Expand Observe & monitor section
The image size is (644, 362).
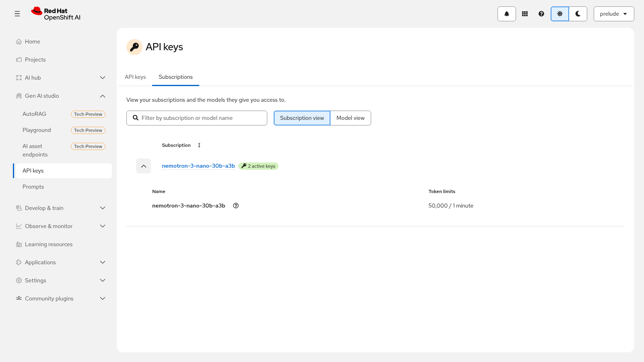pos(62,226)
